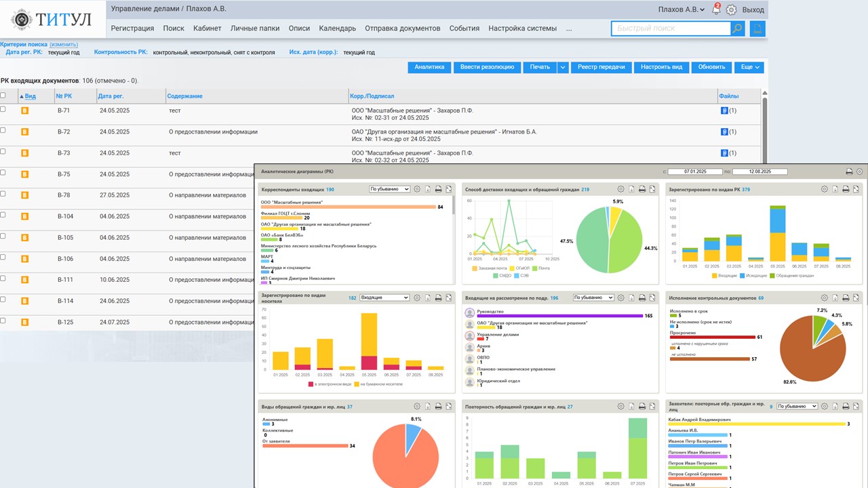
Task: Select the checkbox for document В-105
Action: [x=3, y=237]
